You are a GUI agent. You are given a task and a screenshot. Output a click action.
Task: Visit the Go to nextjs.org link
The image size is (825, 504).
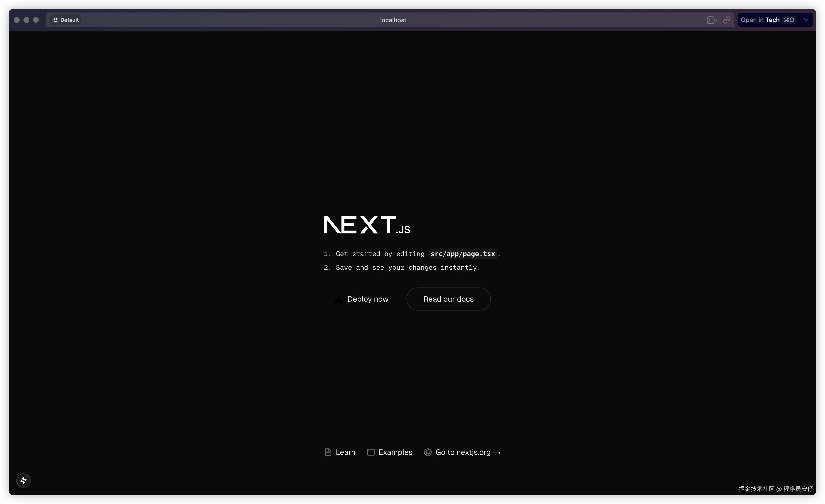468,452
